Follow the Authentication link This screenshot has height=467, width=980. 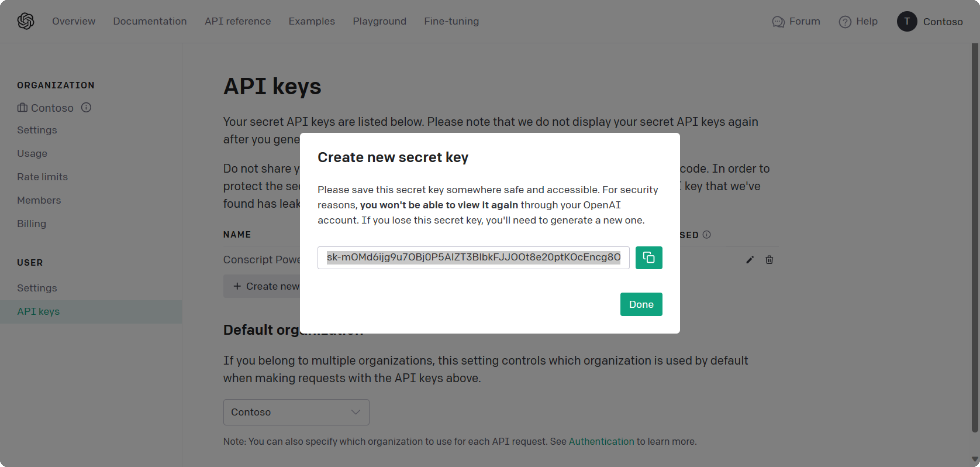601,441
